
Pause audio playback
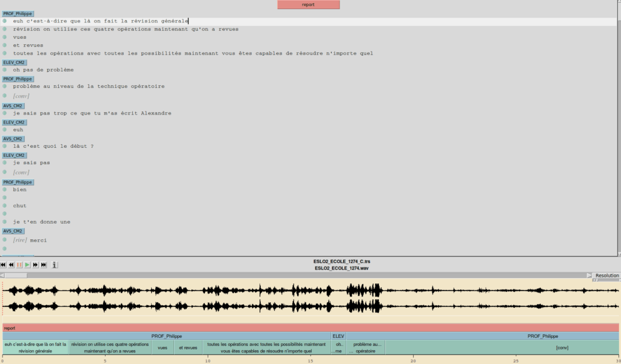(x=19, y=265)
